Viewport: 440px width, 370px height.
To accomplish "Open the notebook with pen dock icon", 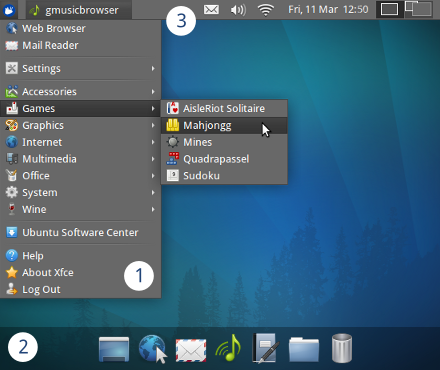I will coord(266,348).
